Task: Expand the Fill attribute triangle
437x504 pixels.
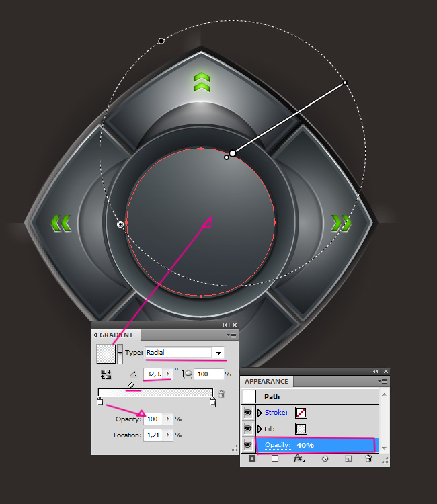Action: [260, 429]
